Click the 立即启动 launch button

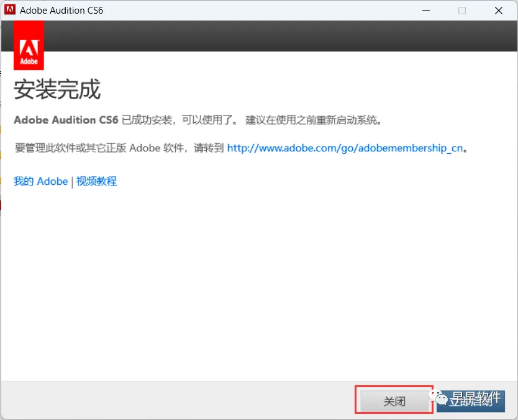click(470, 401)
